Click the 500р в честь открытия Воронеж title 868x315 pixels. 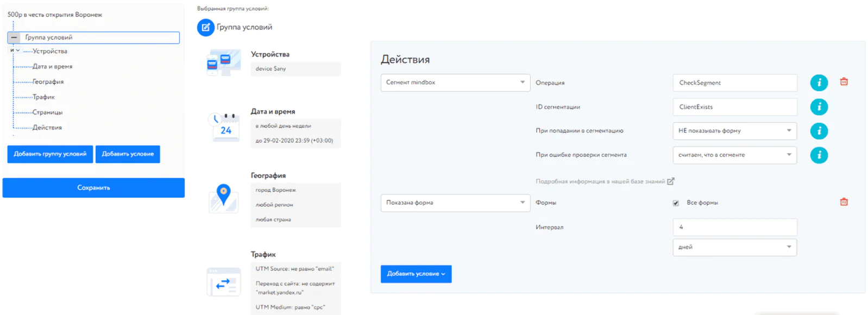[x=54, y=15]
